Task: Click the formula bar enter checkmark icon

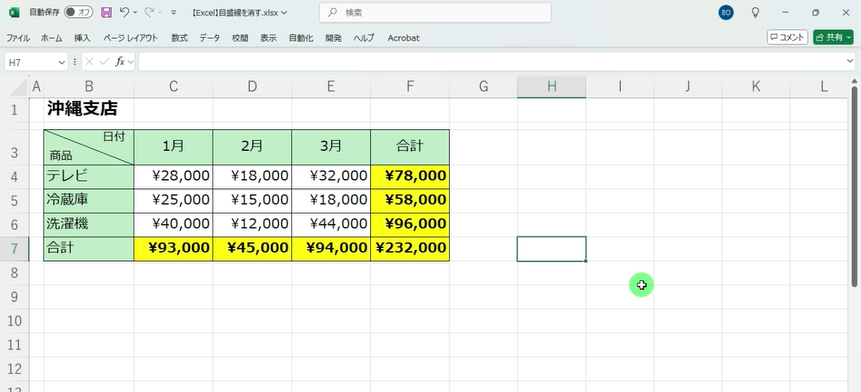Action: (104, 62)
